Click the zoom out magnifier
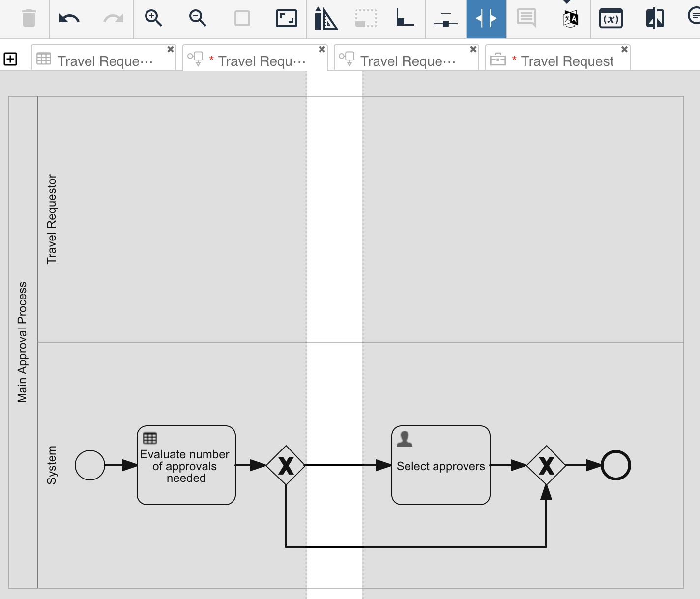Screen dimensions: 700x599 198,19
